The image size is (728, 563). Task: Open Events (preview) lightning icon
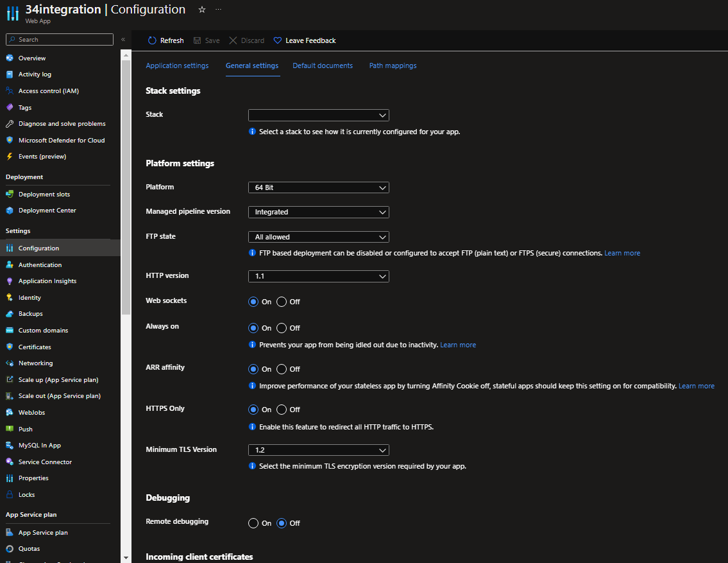pyautogui.click(x=9, y=157)
